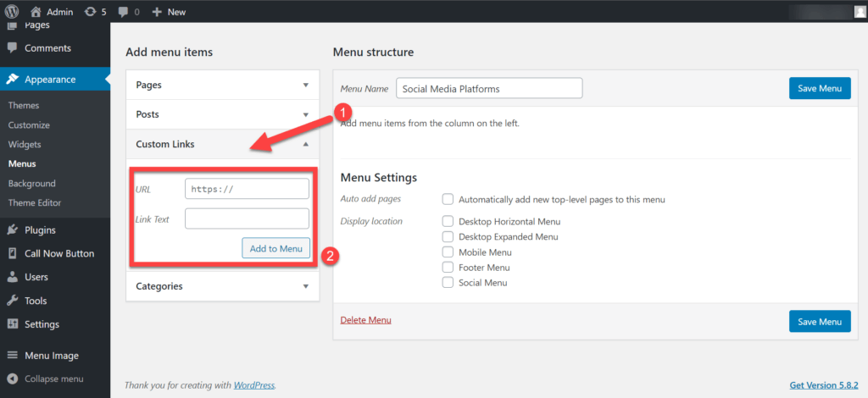Click the Settings sidebar icon
Viewport: 868px width, 398px height.
coord(12,324)
